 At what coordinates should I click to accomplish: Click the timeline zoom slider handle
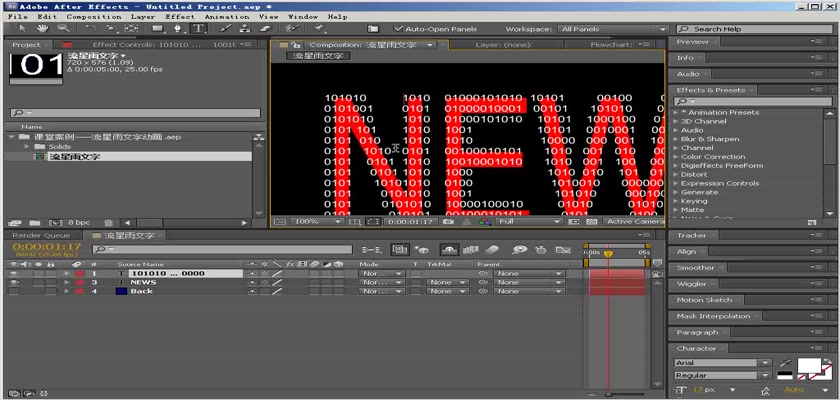(608, 395)
